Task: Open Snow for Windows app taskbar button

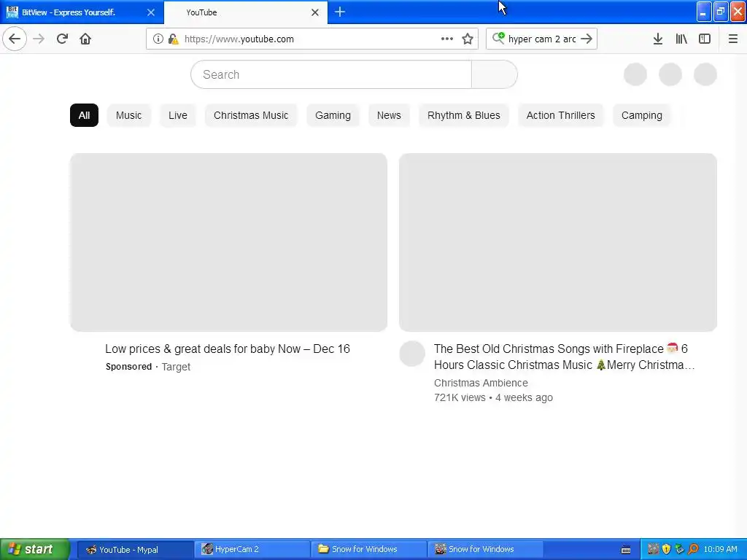Action: (485, 550)
